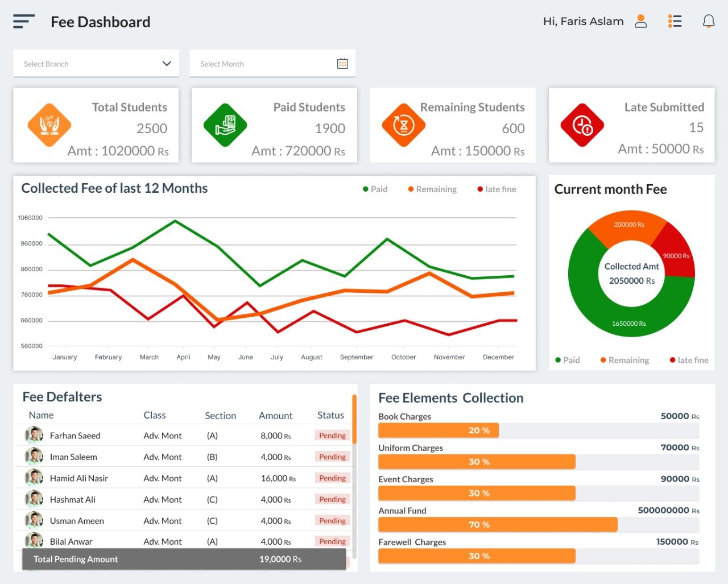Screen dimensions: 728x584
Task: Open Hamid Ali Nasir's avatar
Action: point(34,478)
